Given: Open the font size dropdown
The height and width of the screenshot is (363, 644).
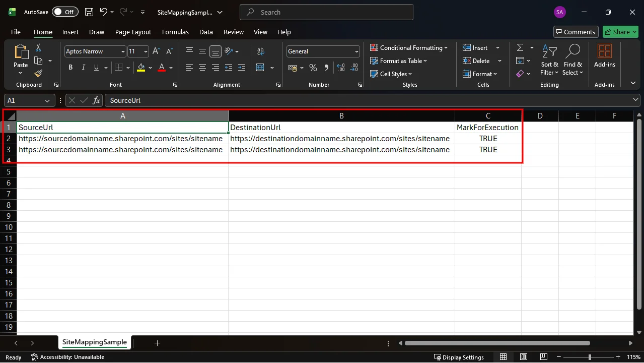Looking at the screenshot, I should pyautogui.click(x=146, y=51).
